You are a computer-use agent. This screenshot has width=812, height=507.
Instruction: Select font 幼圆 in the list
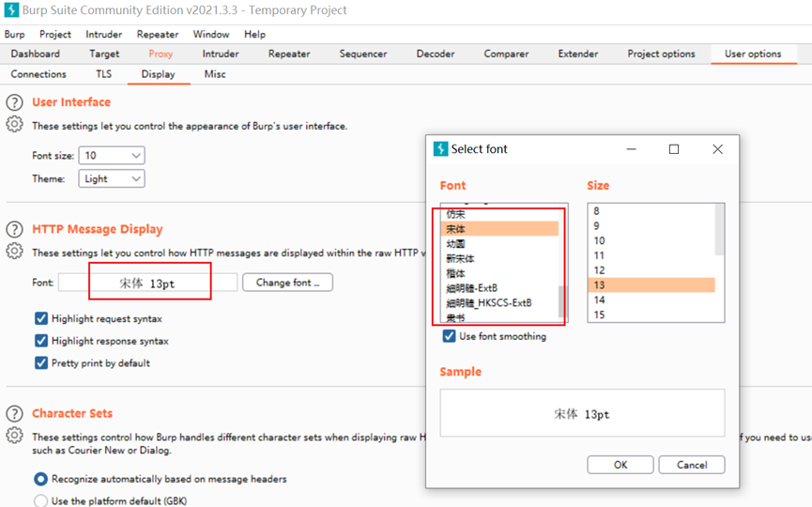pos(500,244)
